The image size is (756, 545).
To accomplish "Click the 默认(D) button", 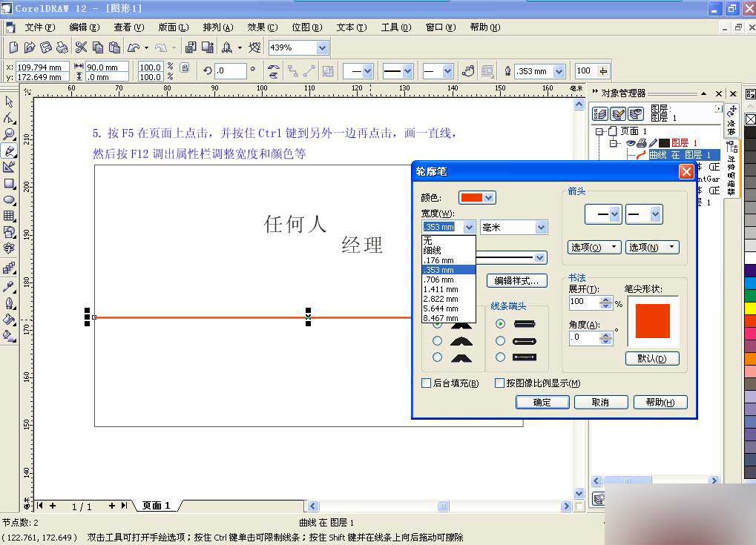I will (x=652, y=358).
